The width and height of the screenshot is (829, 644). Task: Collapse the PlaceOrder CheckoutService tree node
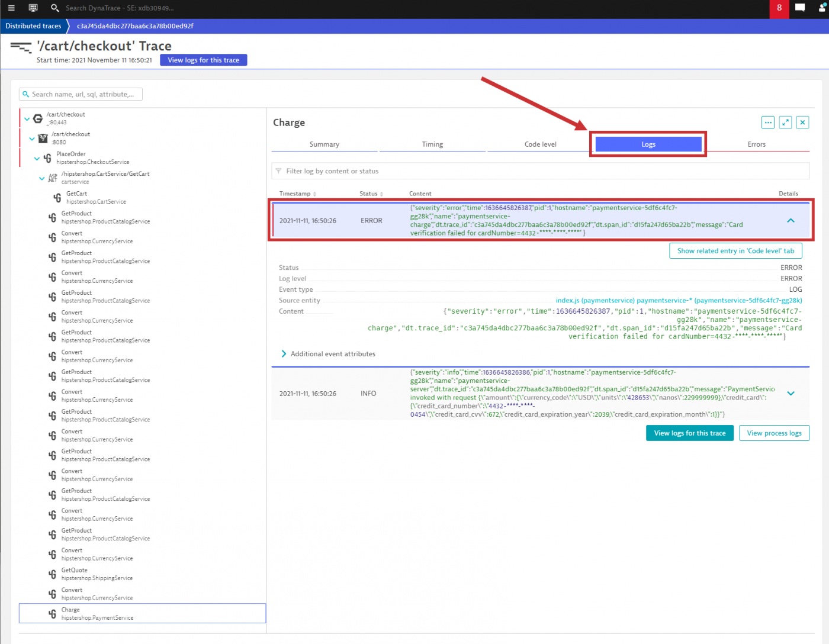(37, 158)
